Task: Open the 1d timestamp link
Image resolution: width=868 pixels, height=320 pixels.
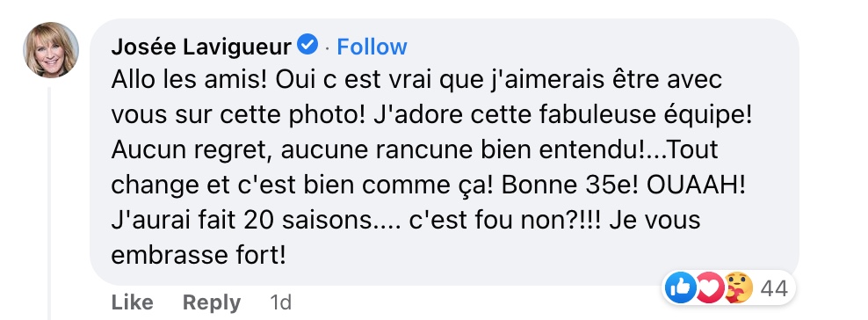Action: pyautogui.click(x=280, y=302)
